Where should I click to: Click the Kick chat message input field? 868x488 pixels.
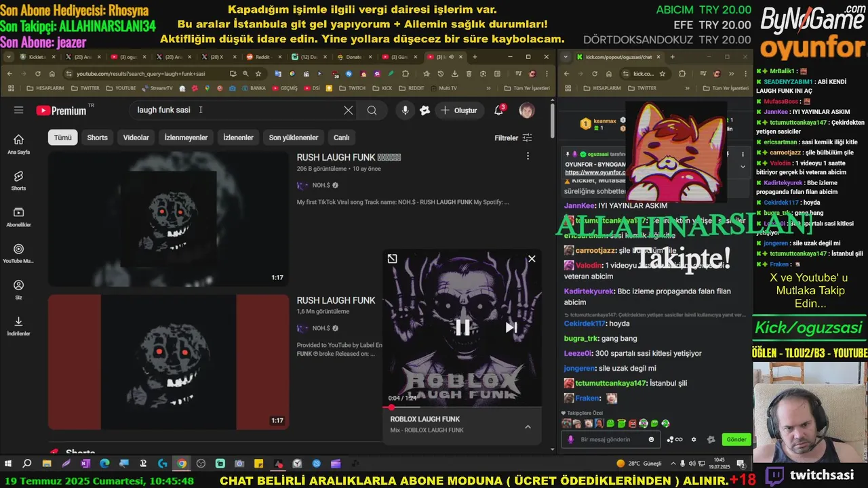(610, 439)
